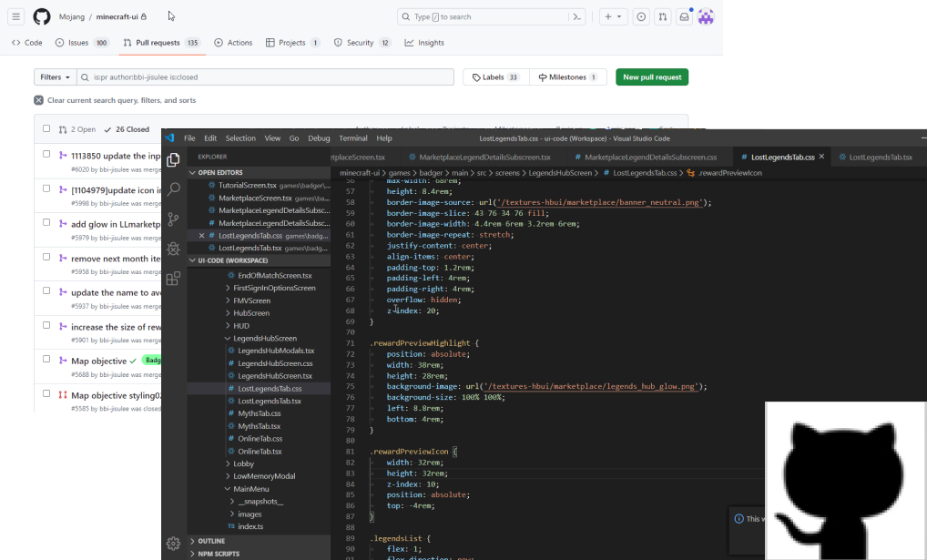Open the GitHub issues shortcut icon
Image resolution: width=927 pixels, height=560 pixels.
(641, 16)
